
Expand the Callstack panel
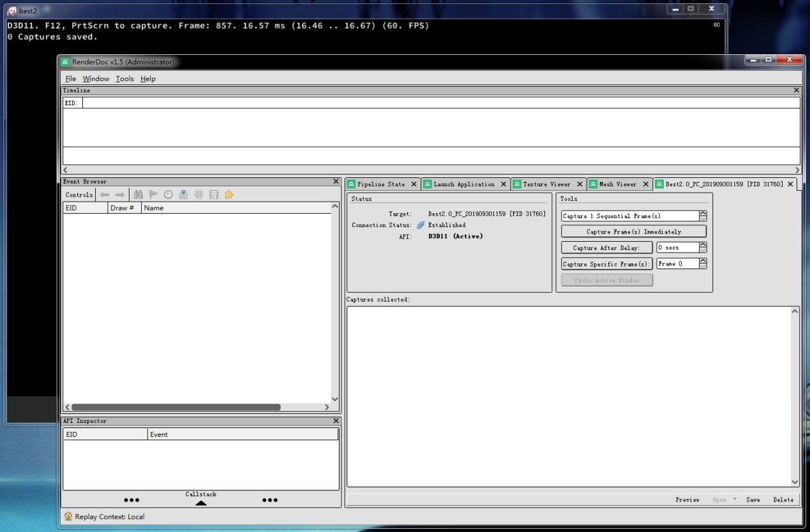click(201, 502)
